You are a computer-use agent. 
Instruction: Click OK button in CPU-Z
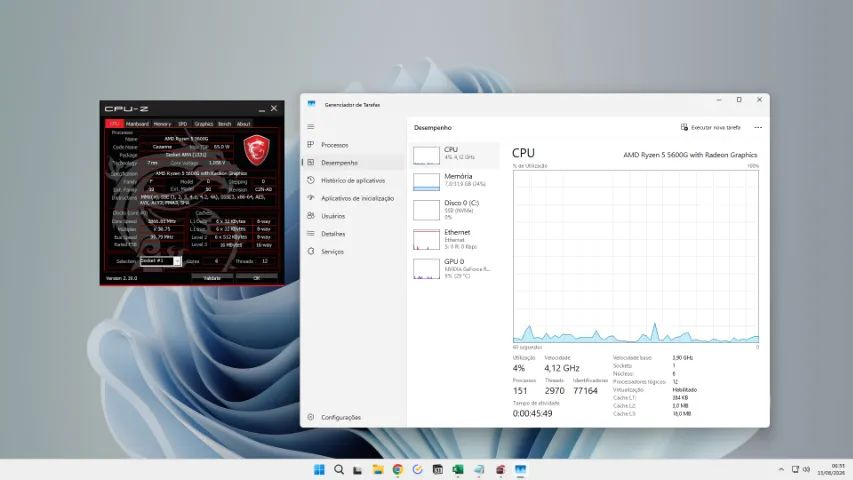pyautogui.click(x=256, y=278)
